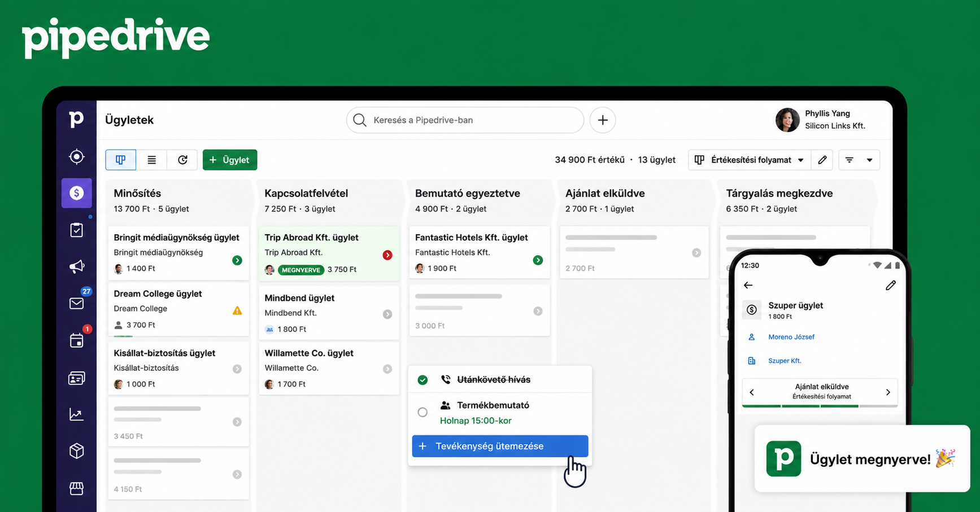Open Mindbend ügylet deal card
This screenshot has width=980, height=512.
coord(329,313)
